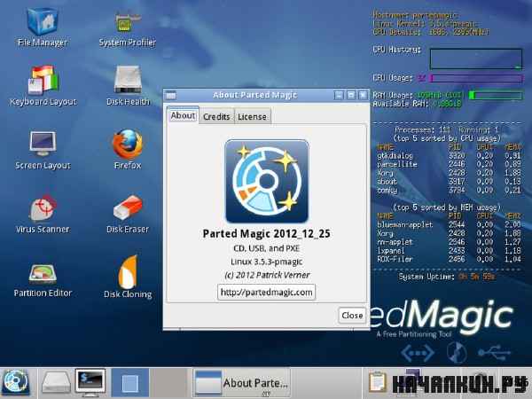
Task: Click the "gtkdialog" process row
Action: [449, 156]
